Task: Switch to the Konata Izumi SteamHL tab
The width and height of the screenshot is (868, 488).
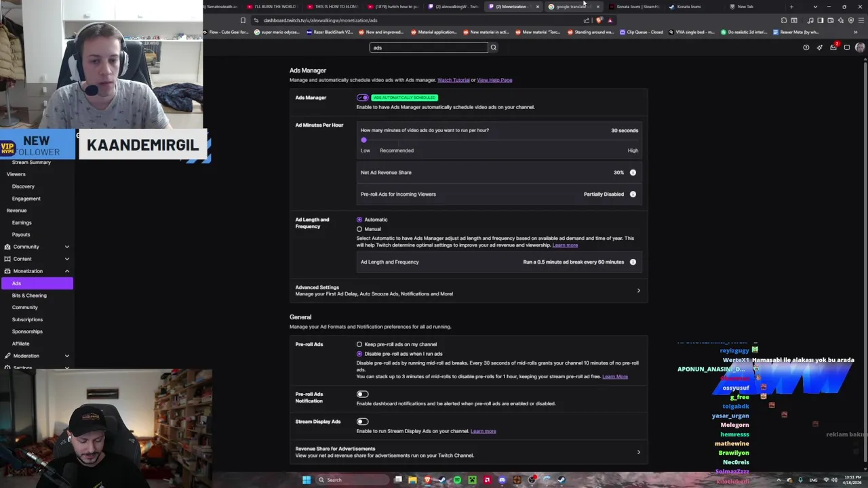Action: click(x=633, y=7)
